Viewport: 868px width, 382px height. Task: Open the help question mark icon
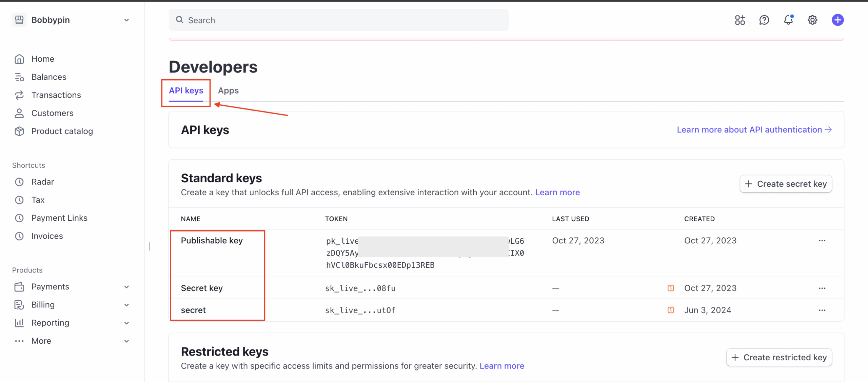[764, 20]
